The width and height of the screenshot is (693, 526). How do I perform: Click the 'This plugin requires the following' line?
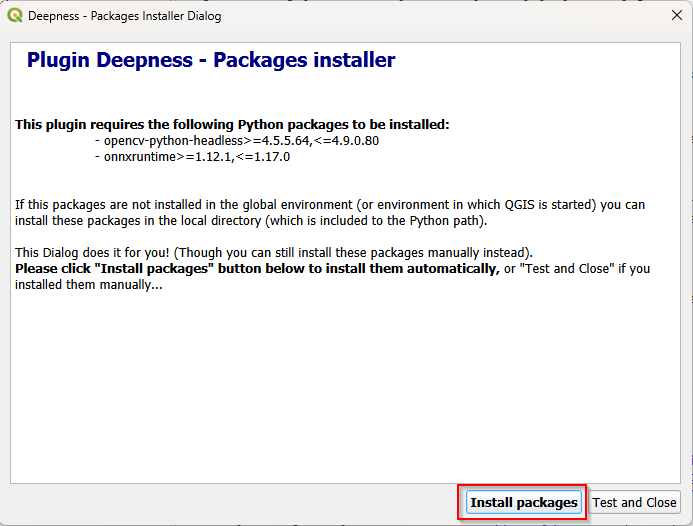pos(232,124)
